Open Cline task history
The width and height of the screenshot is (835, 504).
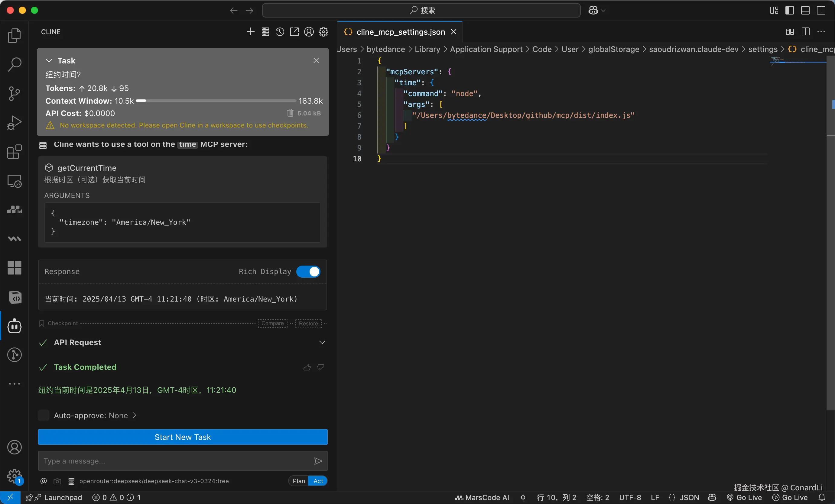[x=280, y=32]
